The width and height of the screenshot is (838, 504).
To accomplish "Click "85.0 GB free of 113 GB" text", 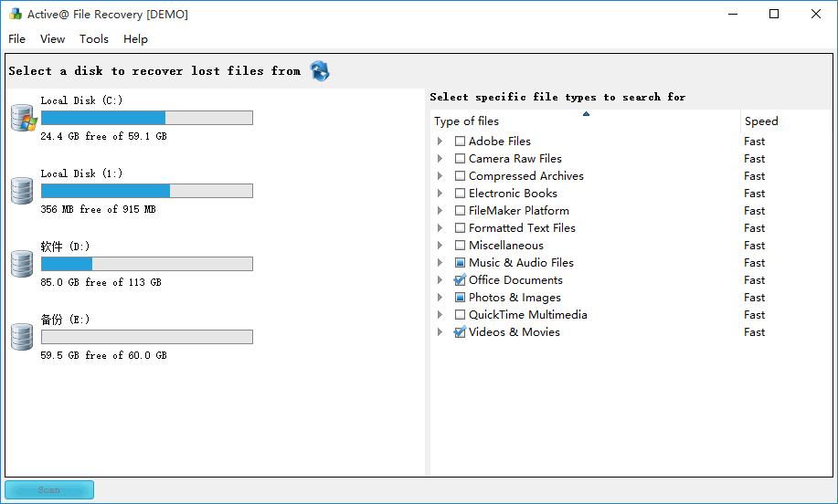I will (x=101, y=282).
